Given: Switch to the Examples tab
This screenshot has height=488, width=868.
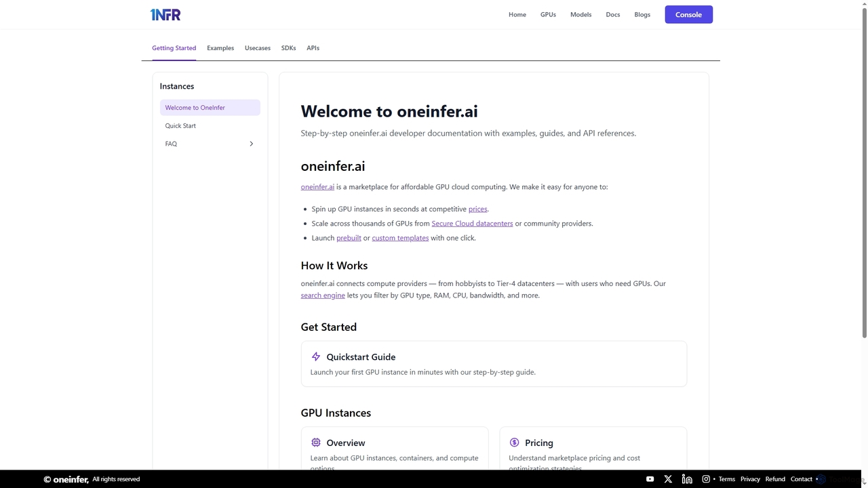Looking at the screenshot, I should click(220, 48).
